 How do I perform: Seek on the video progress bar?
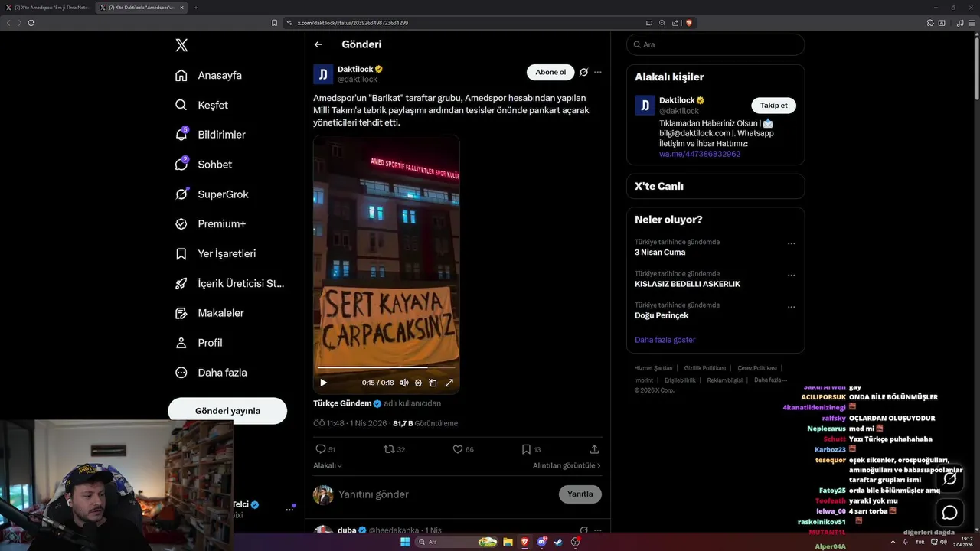point(386,368)
